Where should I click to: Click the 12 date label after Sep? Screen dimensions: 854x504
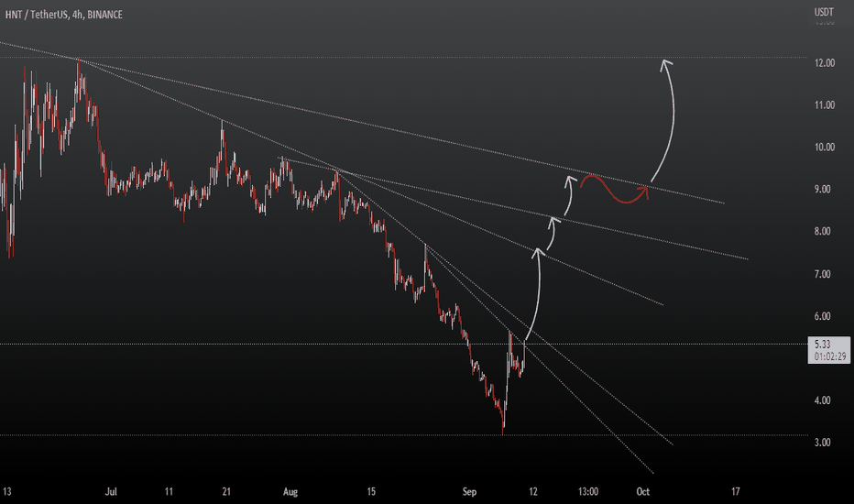click(532, 491)
